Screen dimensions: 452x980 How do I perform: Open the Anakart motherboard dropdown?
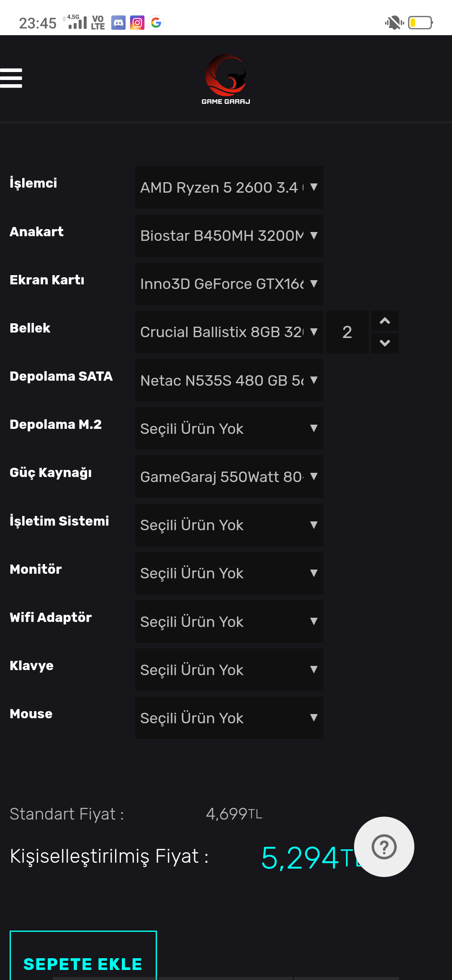coord(229,236)
